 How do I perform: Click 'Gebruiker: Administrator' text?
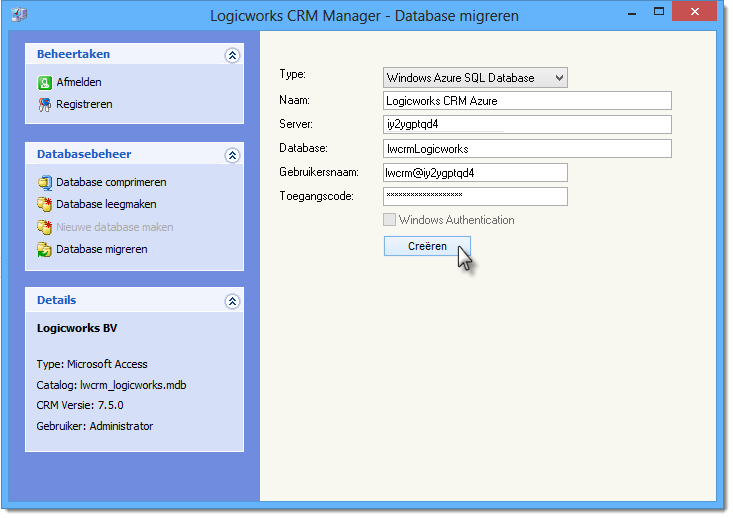pyautogui.click(x=95, y=426)
